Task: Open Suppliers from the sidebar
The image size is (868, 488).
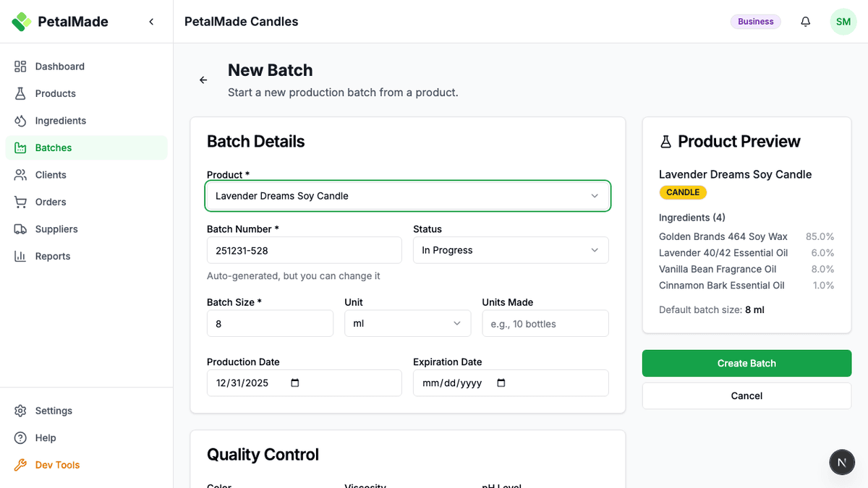Action: click(x=21, y=228)
